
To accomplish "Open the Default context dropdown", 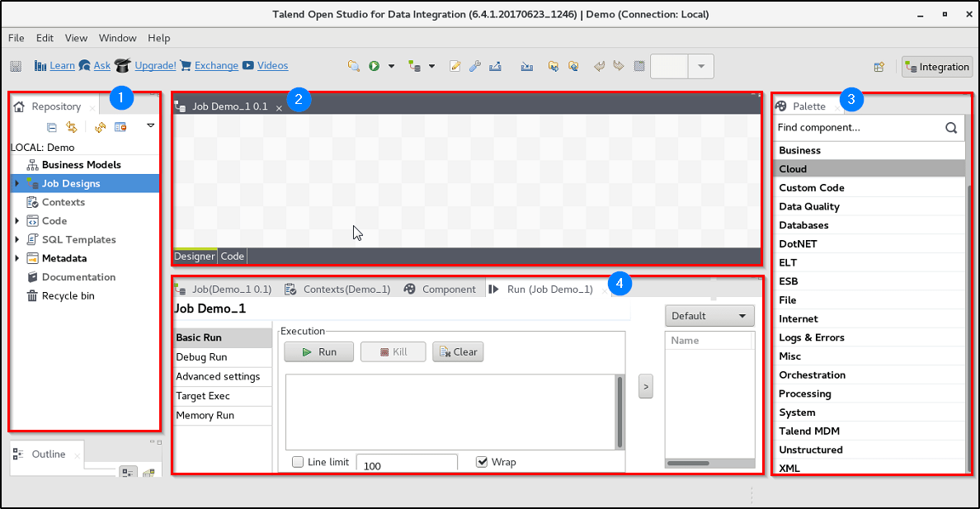I will coord(709,315).
